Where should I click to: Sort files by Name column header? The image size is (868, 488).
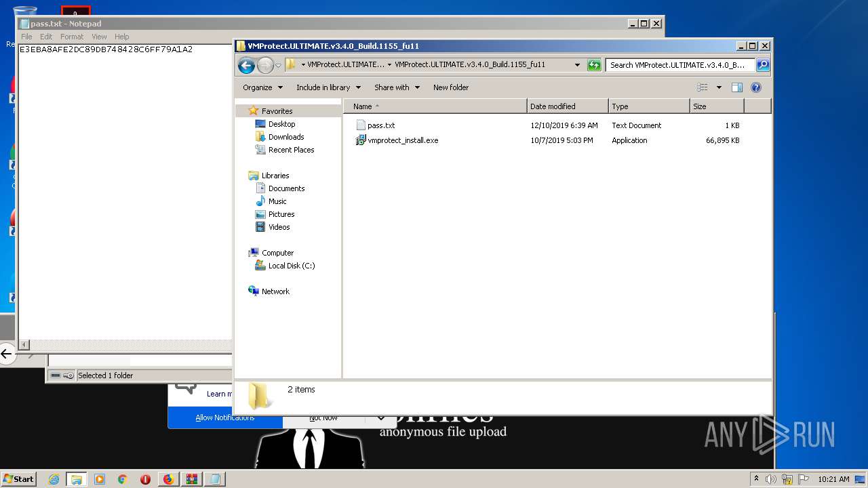tap(436, 106)
